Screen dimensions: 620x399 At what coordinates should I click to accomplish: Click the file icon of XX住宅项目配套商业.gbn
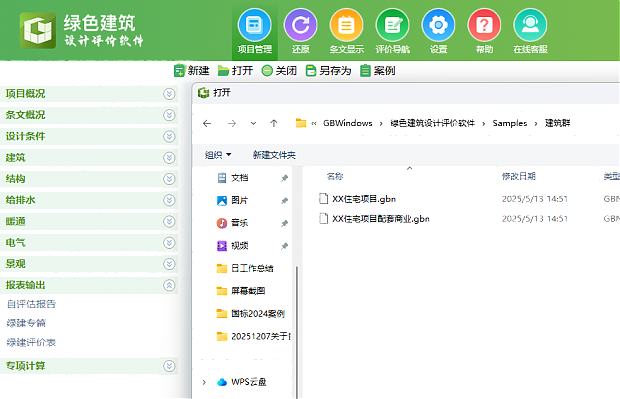click(x=323, y=218)
